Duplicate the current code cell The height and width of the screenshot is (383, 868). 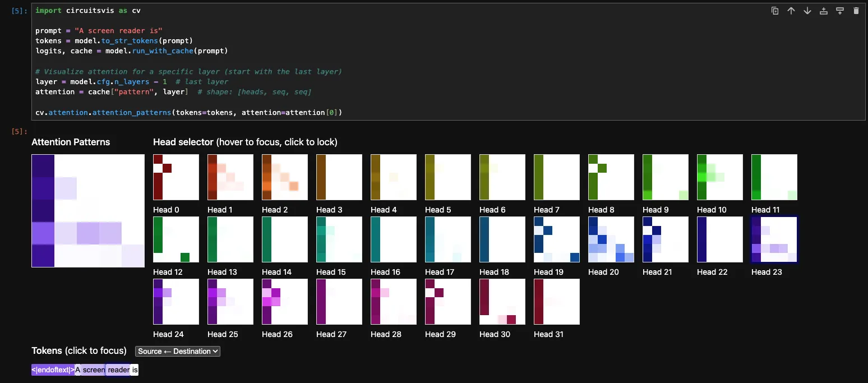click(775, 11)
